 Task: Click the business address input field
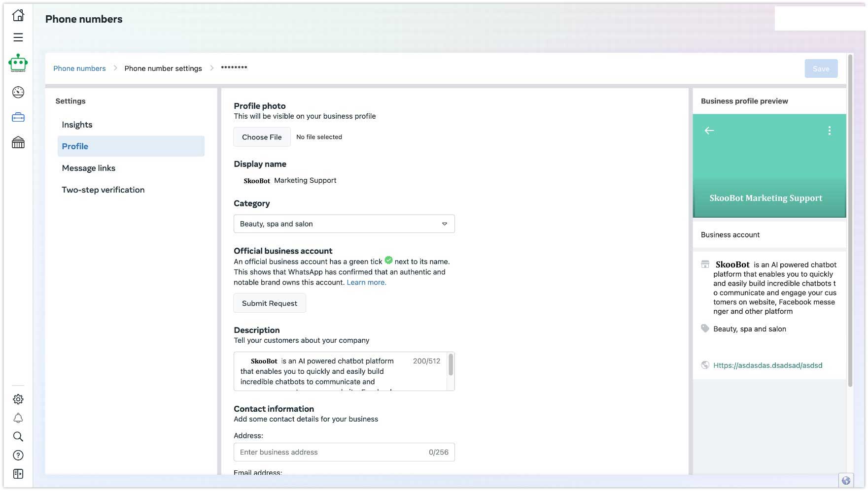point(330,452)
